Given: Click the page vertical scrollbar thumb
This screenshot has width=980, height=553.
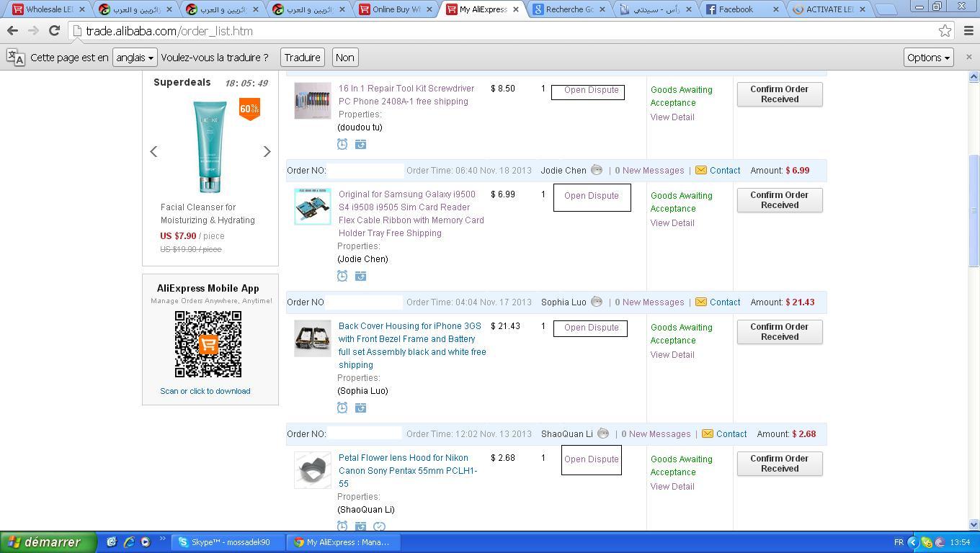Looking at the screenshot, I should point(974,211).
